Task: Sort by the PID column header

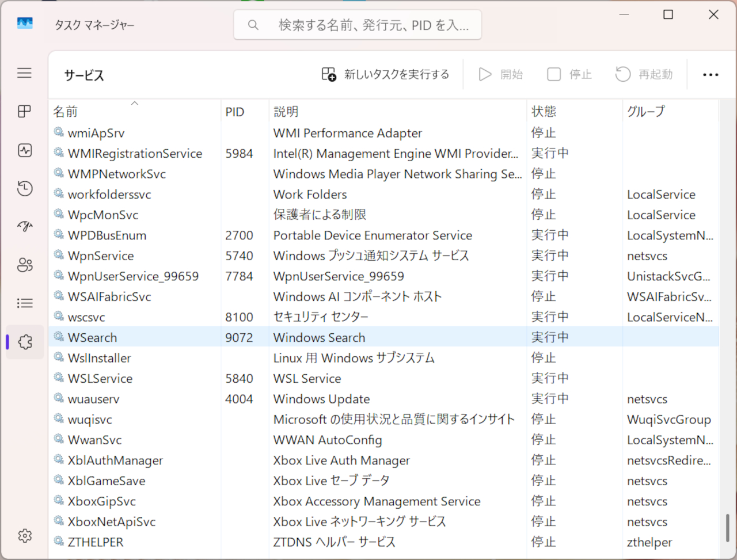Action: coord(245,111)
